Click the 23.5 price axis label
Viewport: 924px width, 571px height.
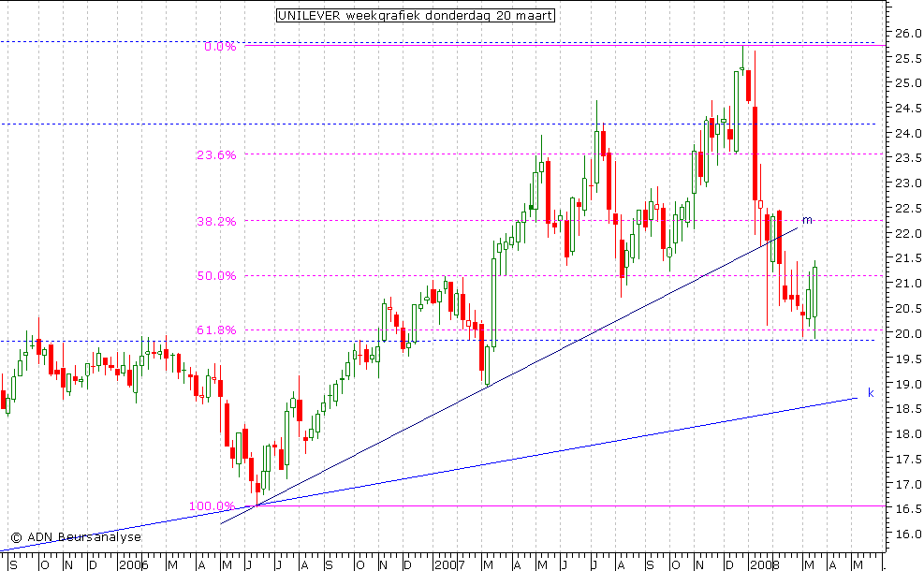click(908, 158)
